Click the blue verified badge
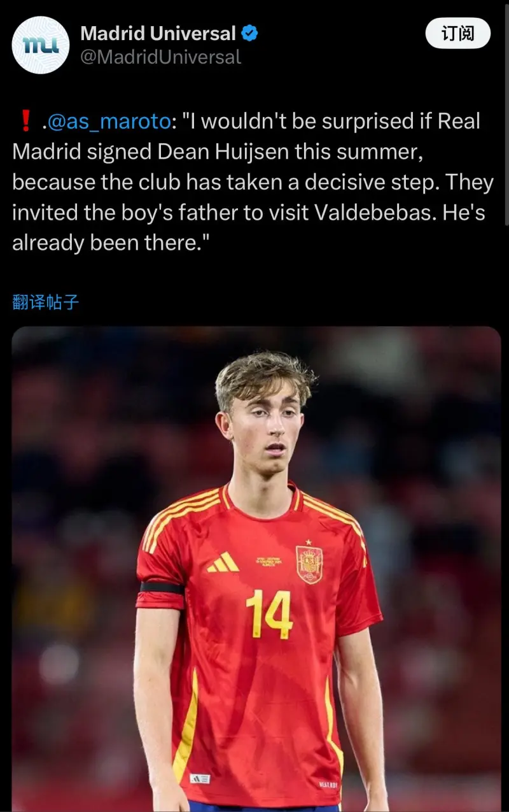The image size is (509, 812). coord(250,33)
